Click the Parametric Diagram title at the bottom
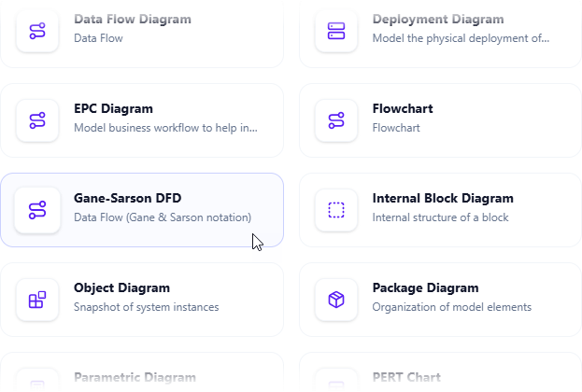This screenshot has height=392, width=582. (135, 378)
